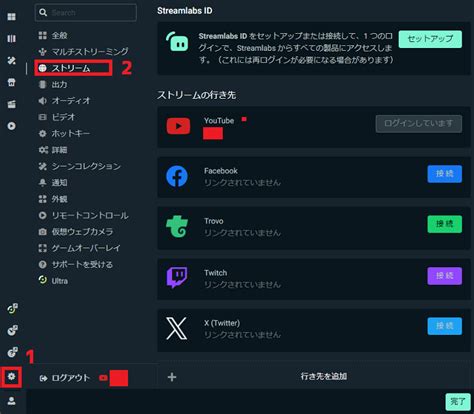Image resolution: width=474 pixels, height=414 pixels.
Task: Click the Twitch logo icon
Action: tap(177, 277)
